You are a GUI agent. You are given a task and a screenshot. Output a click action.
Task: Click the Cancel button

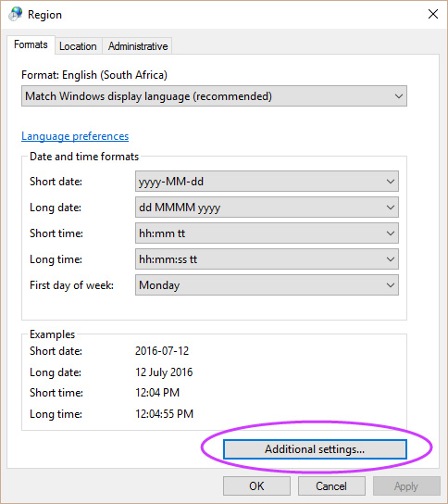pyautogui.click(x=331, y=486)
